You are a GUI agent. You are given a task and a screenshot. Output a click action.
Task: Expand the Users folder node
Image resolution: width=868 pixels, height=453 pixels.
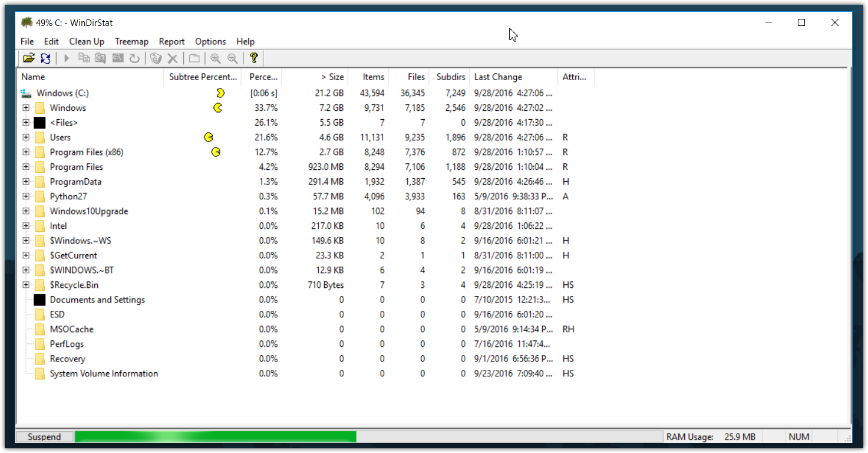tap(26, 137)
